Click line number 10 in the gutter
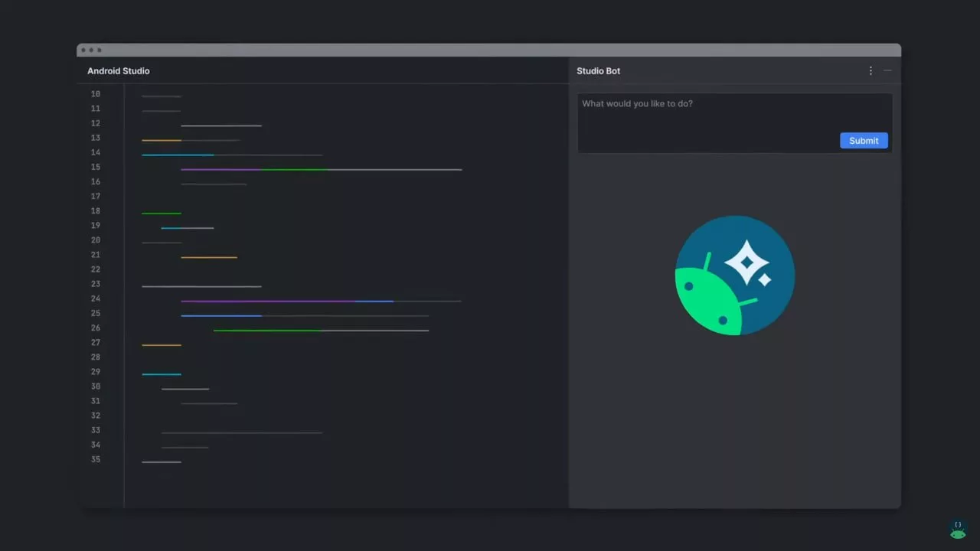The image size is (980, 551). 96,94
